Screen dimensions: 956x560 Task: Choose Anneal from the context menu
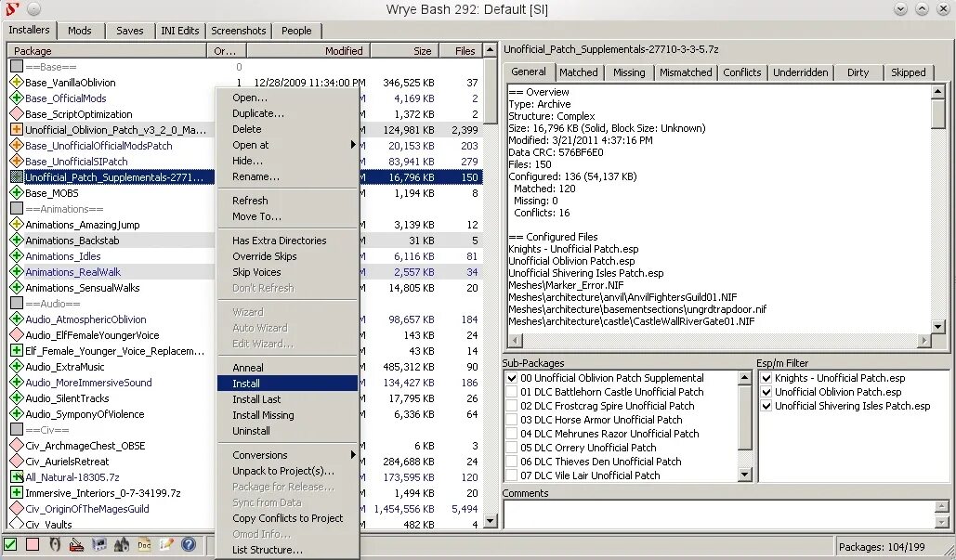click(x=287, y=368)
